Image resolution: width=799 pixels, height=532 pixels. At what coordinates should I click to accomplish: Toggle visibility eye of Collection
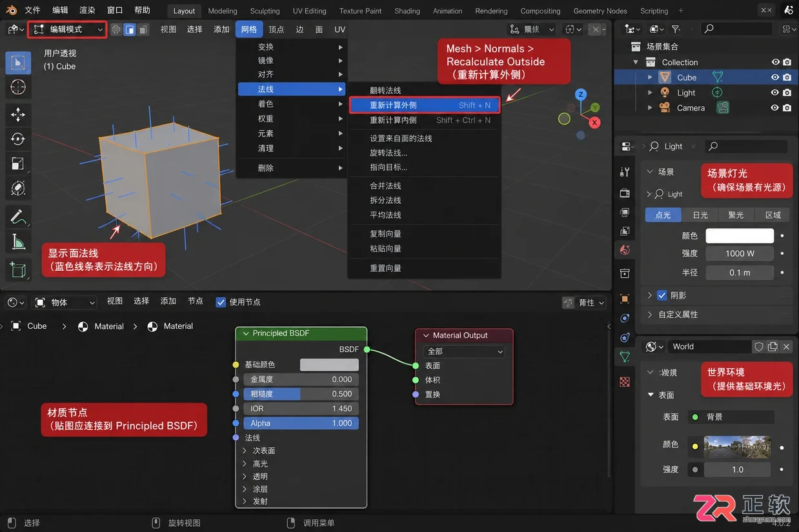(x=776, y=62)
